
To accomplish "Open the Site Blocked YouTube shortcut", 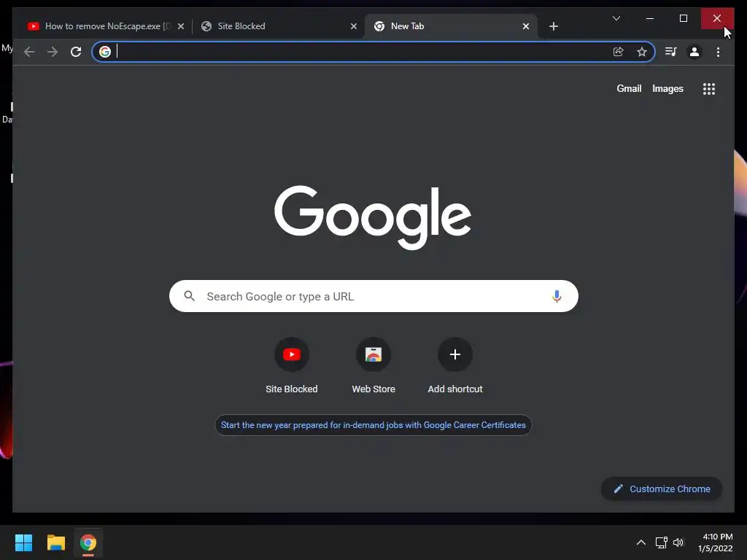I will (292, 366).
